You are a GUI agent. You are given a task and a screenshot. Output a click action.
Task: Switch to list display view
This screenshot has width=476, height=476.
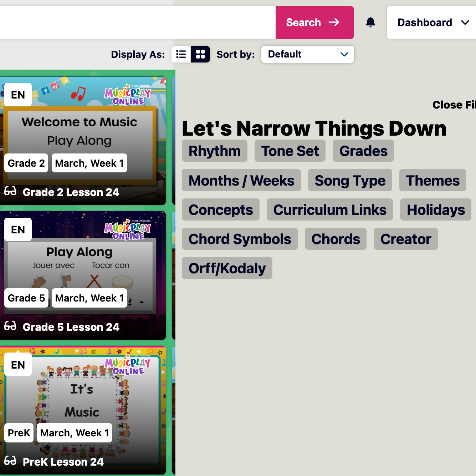click(181, 54)
